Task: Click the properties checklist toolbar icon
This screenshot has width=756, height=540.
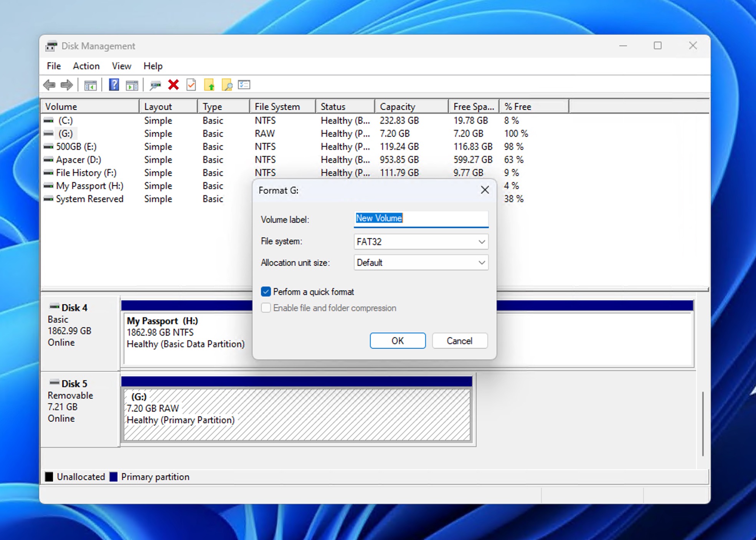Action: click(x=243, y=85)
